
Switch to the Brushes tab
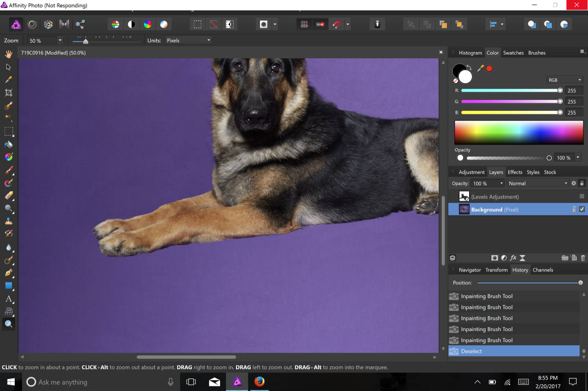(537, 53)
